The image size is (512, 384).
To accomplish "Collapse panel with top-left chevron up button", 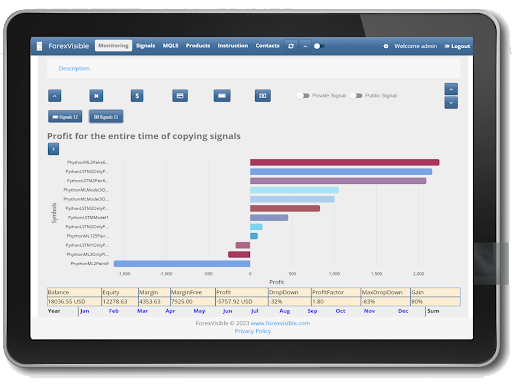I will point(55,96).
